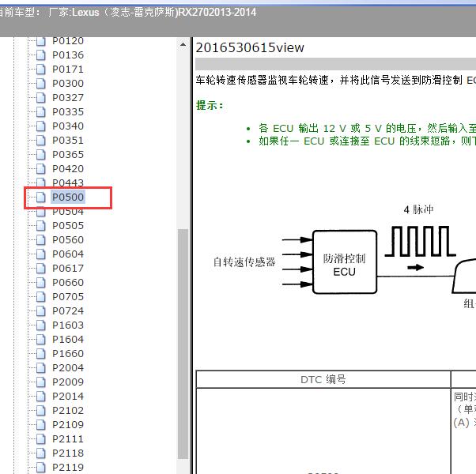This screenshot has height=474, width=476.
Task: Click the 防滑控制 ECU diagram box
Action: [345, 262]
